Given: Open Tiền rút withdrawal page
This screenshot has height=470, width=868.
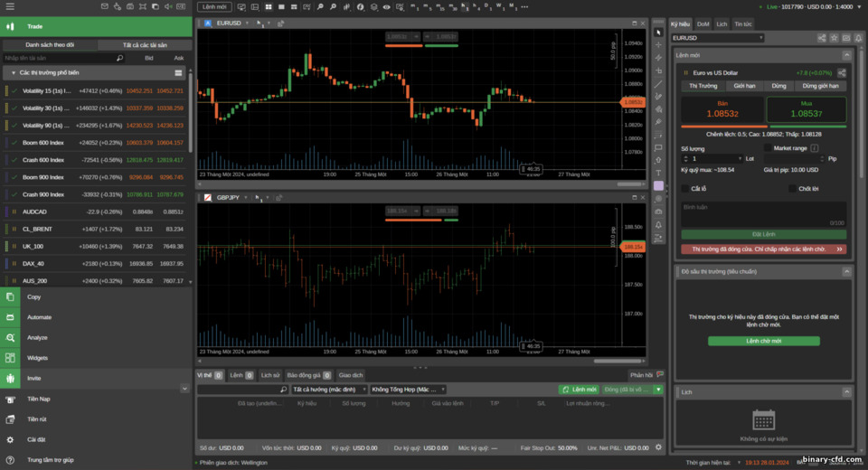Looking at the screenshot, I should click(x=96, y=419).
